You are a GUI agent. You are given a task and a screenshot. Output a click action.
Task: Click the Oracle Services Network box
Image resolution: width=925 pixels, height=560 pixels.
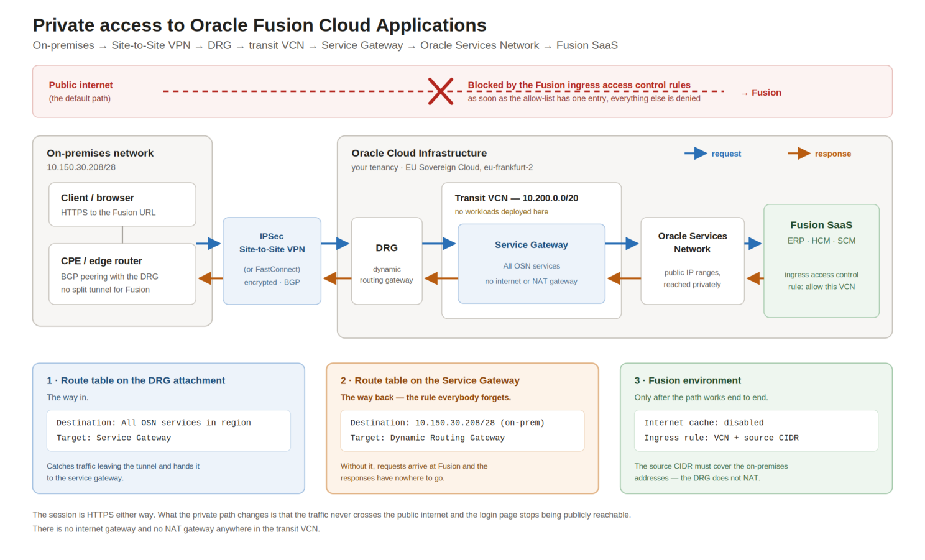click(693, 261)
